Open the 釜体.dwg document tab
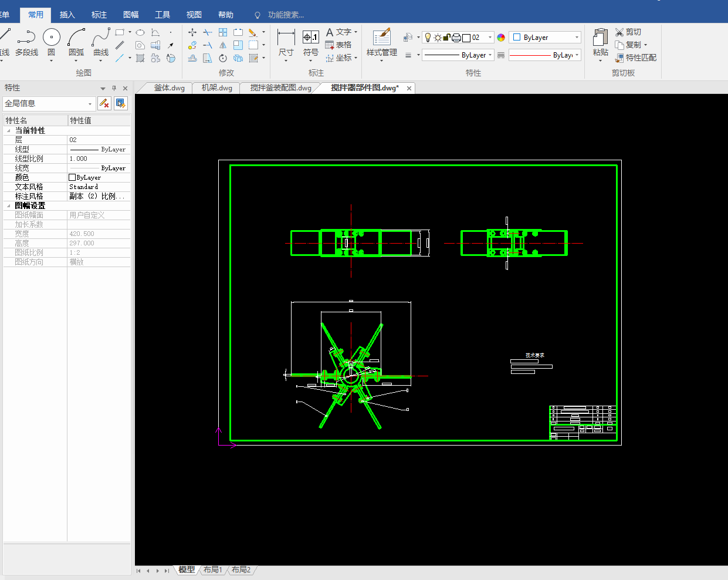Image resolution: width=728 pixels, height=580 pixels. 169,88
